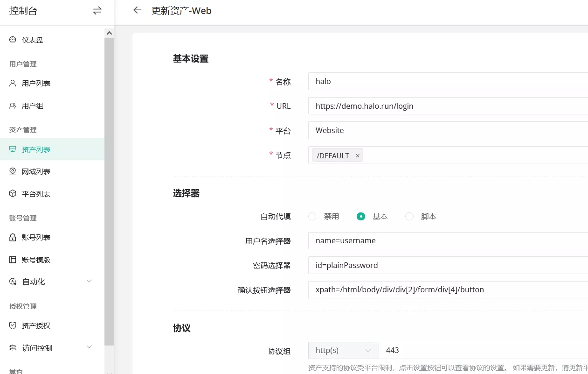The width and height of the screenshot is (588, 374).
Task: Open 账号模版 in the sidebar
Action: (36, 260)
